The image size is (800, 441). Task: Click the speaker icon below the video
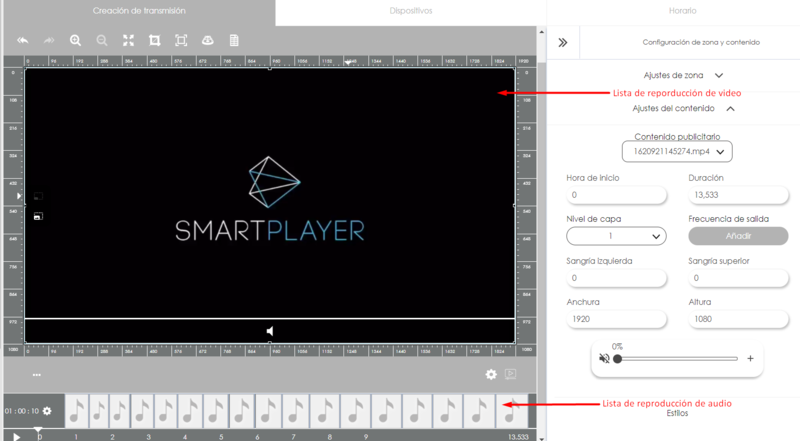click(x=270, y=331)
